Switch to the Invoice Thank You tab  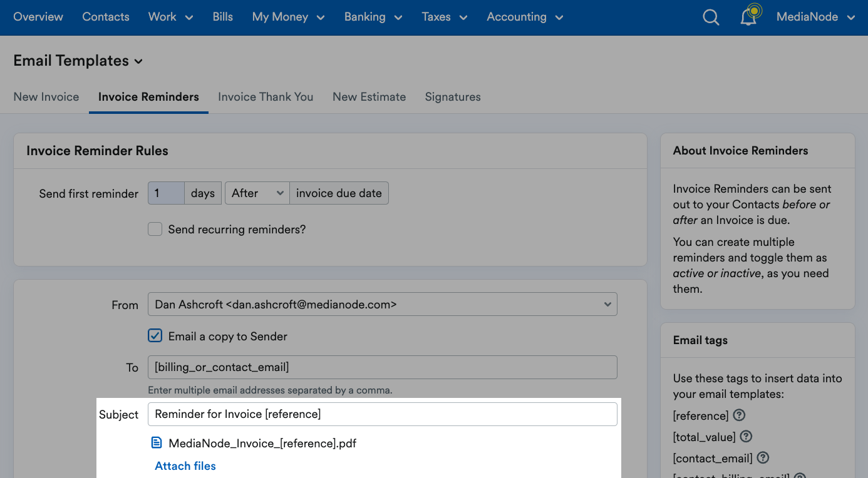point(266,97)
